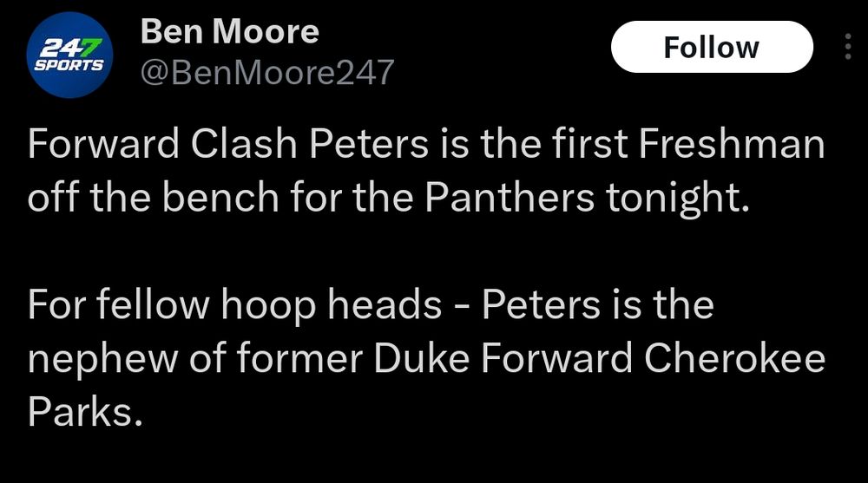The width and height of the screenshot is (868, 483).
Task: Follow Ben Moore's account
Action: tap(712, 47)
